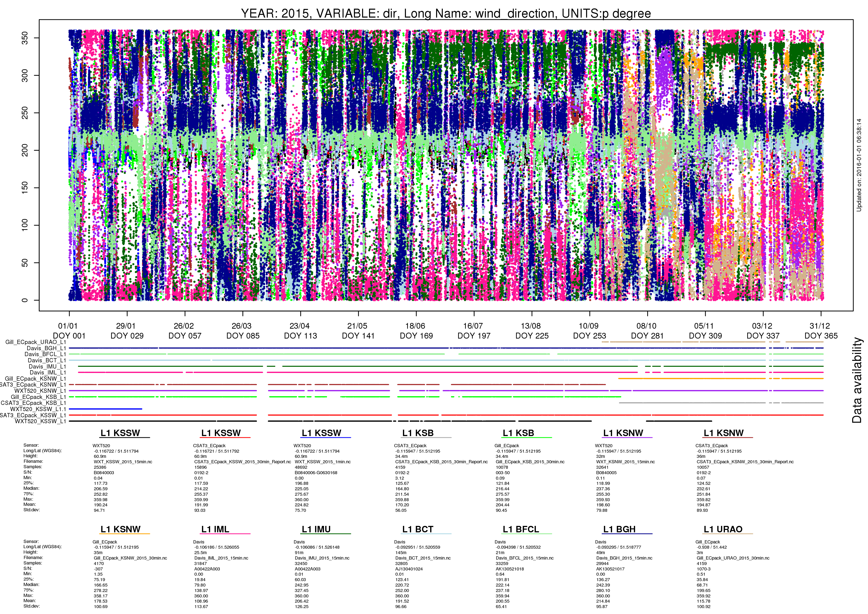Click filename Gill_ECpack_KSNW_2015_30min.nc
Image resolution: width=868 pixels, height=614 pixels.
pyautogui.click(x=130, y=558)
